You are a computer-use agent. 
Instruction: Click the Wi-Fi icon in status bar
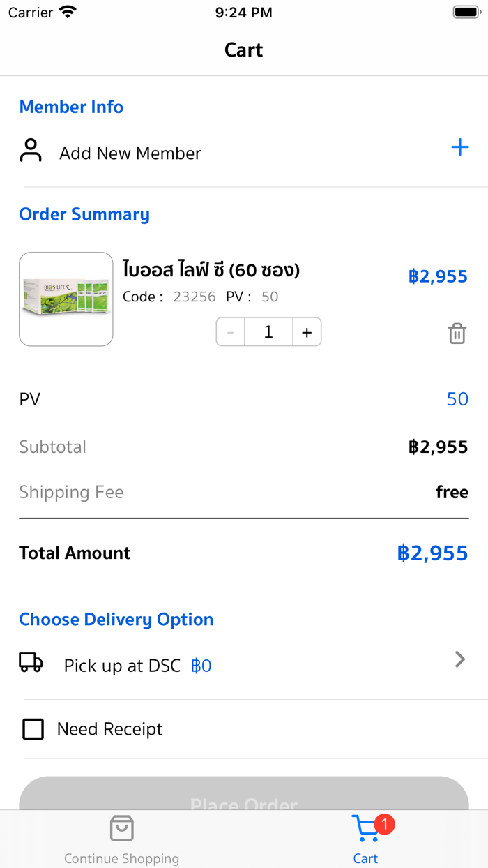pyautogui.click(x=68, y=12)
